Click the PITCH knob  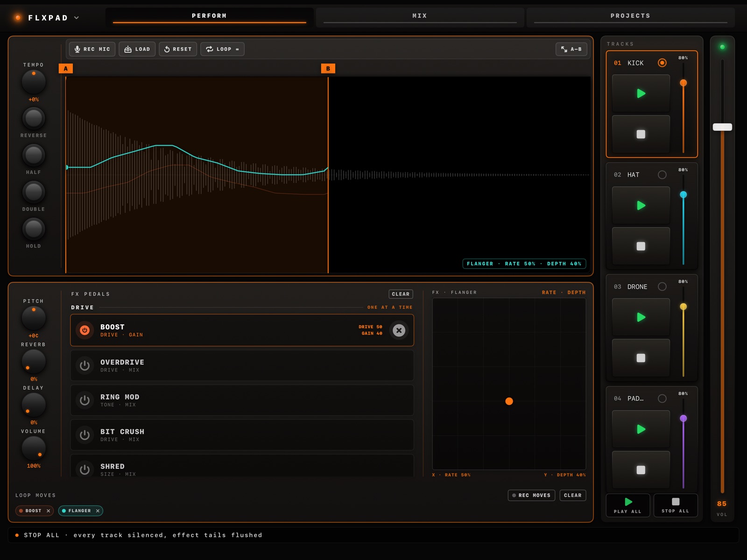coord(34,318)
